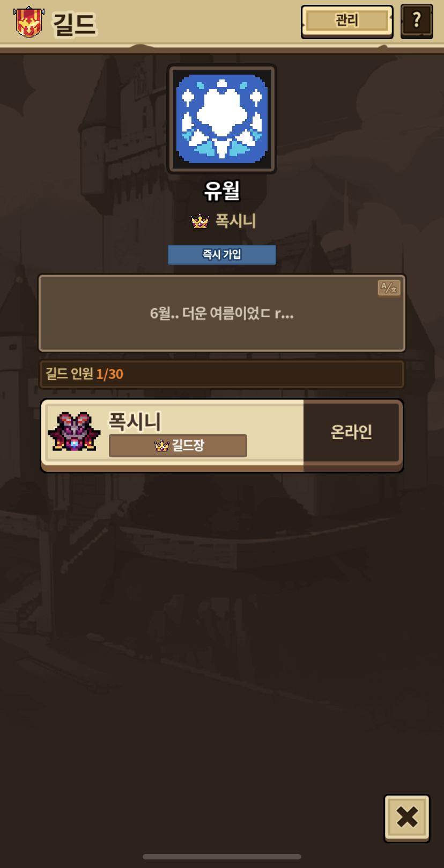Tap the crown icon in 길드장 badge
Viewport: 444px width, 868px height.
(x=161, y=446)
